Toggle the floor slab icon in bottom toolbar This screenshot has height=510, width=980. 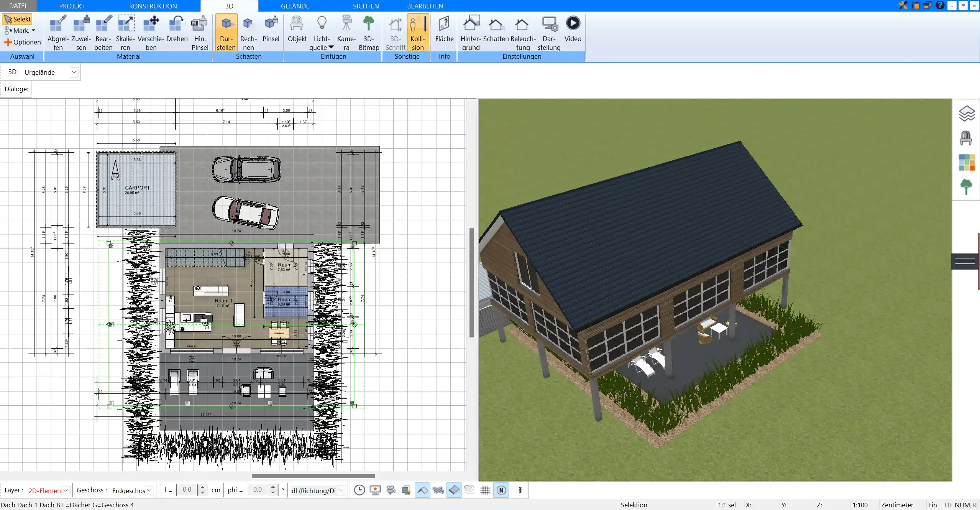click(454, 490)
